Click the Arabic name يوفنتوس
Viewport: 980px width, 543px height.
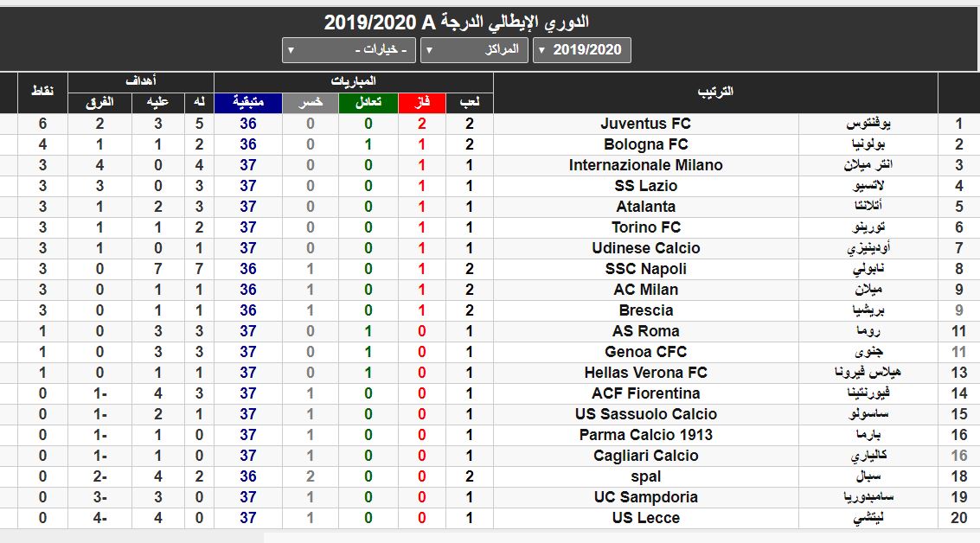(x=868, y=124)
